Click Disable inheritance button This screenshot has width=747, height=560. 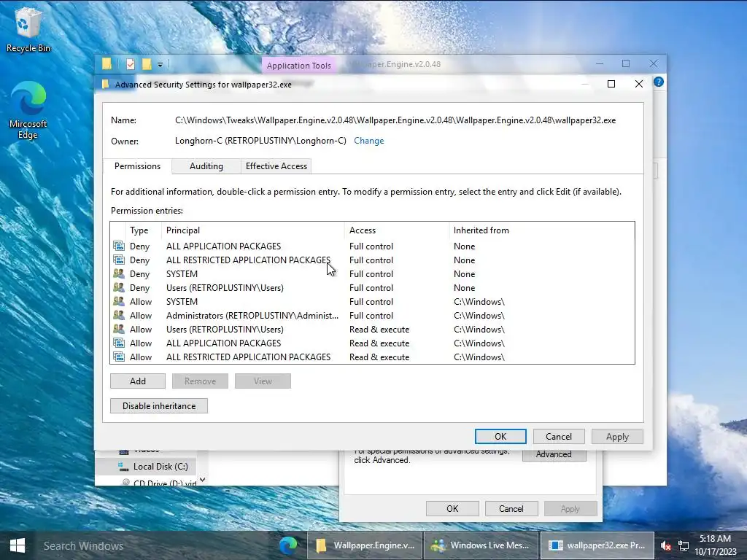pos(159,405)
